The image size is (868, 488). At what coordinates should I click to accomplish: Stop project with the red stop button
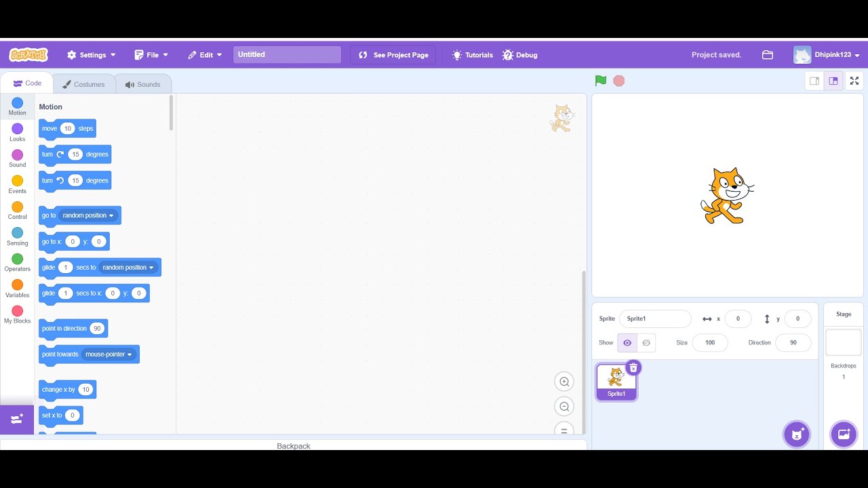click(618, 81)
